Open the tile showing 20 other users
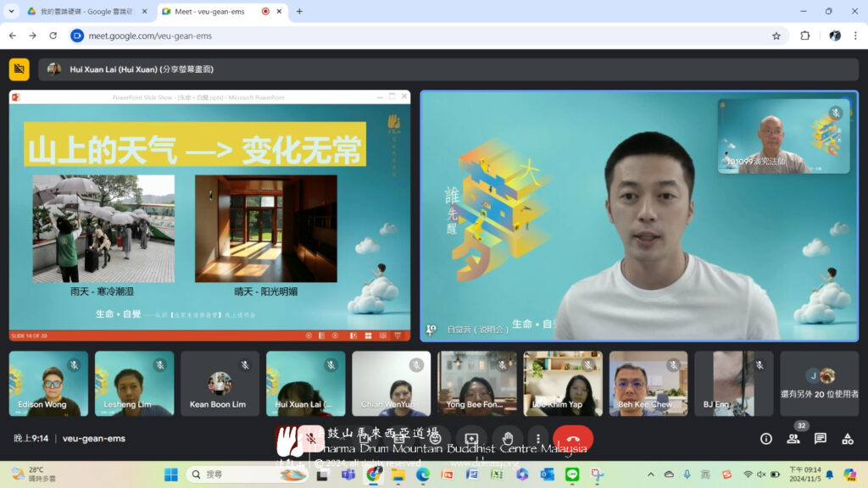Viewport: 868px width, 488px height. [819, 384]
